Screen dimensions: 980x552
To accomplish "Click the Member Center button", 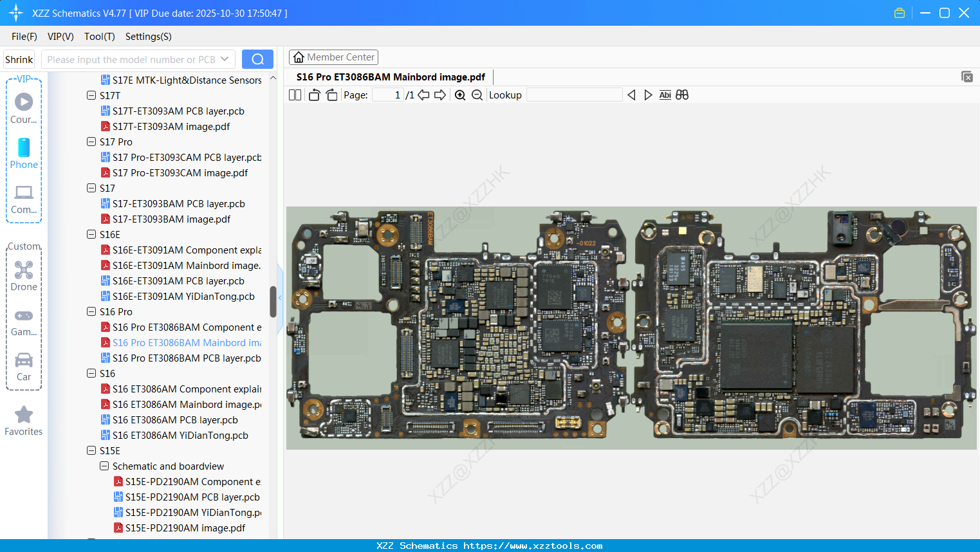I will click(x=333, y=57).
